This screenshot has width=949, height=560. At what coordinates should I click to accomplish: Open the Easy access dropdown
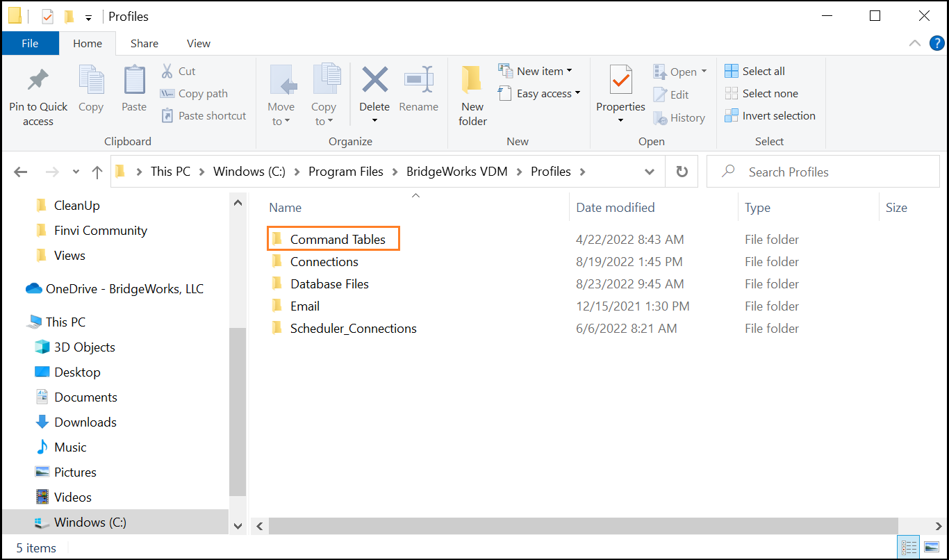pyautogui.click(x=539, y=93)
